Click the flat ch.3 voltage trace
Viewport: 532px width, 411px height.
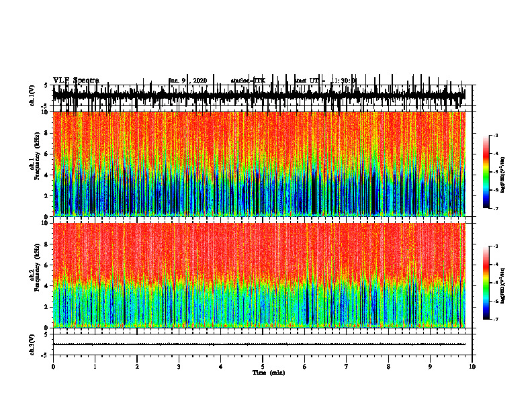259,345
